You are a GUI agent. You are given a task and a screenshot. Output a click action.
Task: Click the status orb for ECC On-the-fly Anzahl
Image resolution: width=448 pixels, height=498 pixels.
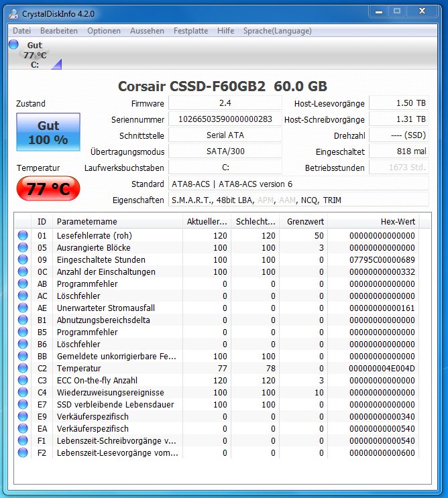[23, 380]
